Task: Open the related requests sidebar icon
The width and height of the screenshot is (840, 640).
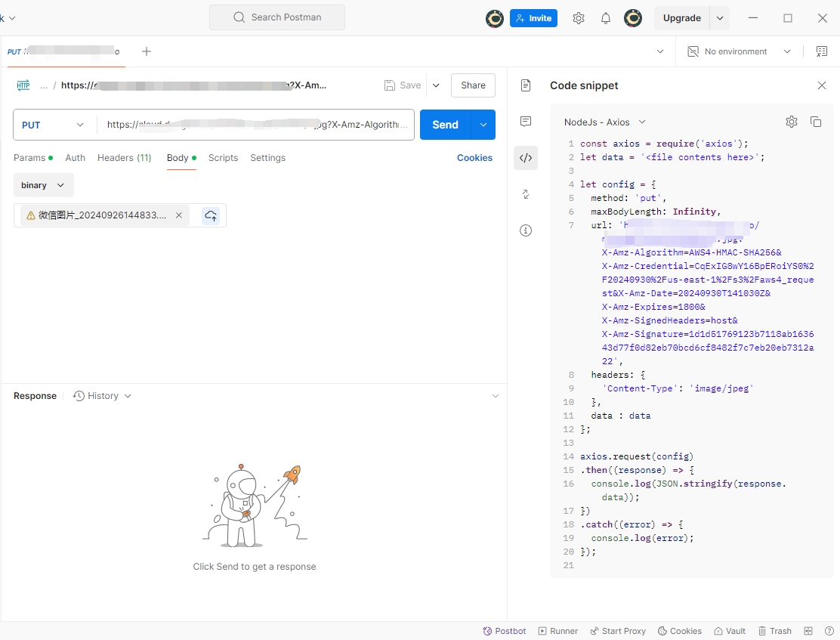Action: pyautogui.click(x=526, y=194)
